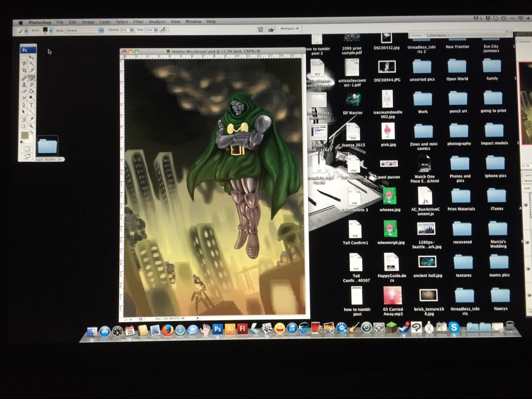Open the Filter menu
This screenshot has height=399, width=532.
(x=138, y=22)
